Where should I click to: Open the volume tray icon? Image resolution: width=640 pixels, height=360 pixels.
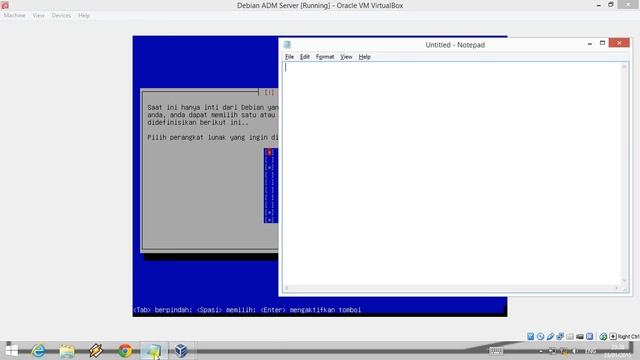pos(573,351)
